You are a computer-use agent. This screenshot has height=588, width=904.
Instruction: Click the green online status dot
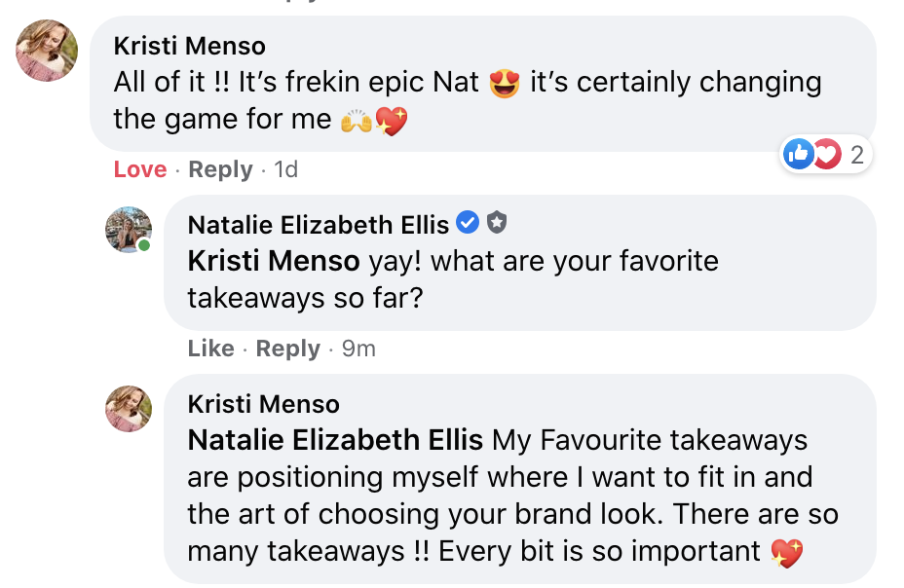144,245
